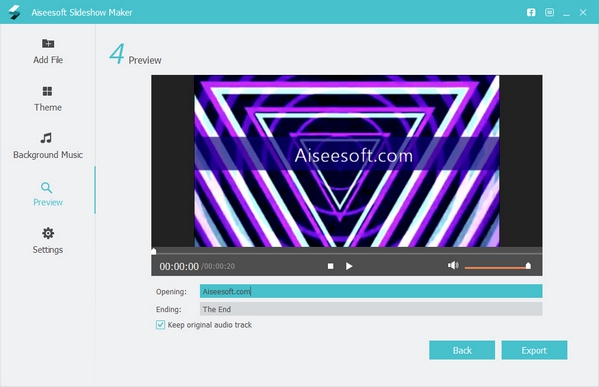Open the Background Music step

pyautogui.click(x=48, y=146)
